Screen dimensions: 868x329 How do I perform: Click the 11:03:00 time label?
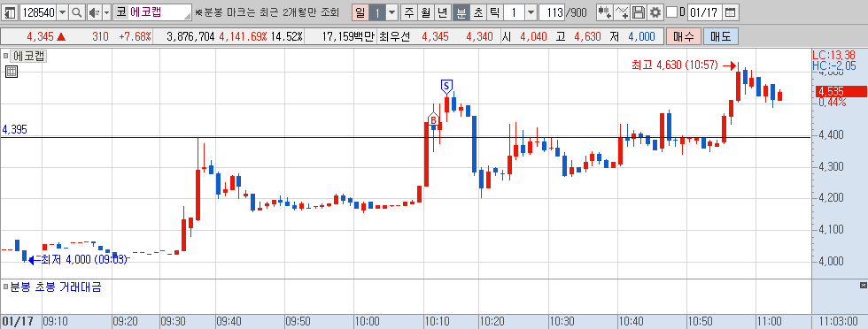point(840,321)
